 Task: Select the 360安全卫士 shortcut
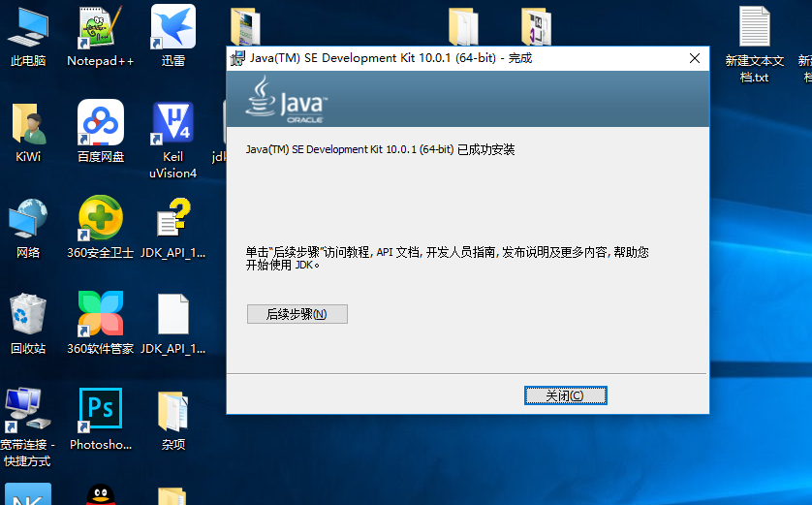point(101,228)
